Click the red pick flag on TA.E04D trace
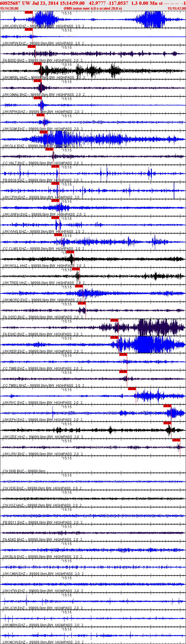Viewport: 186px width, 644px height. [x=114, y=320]
